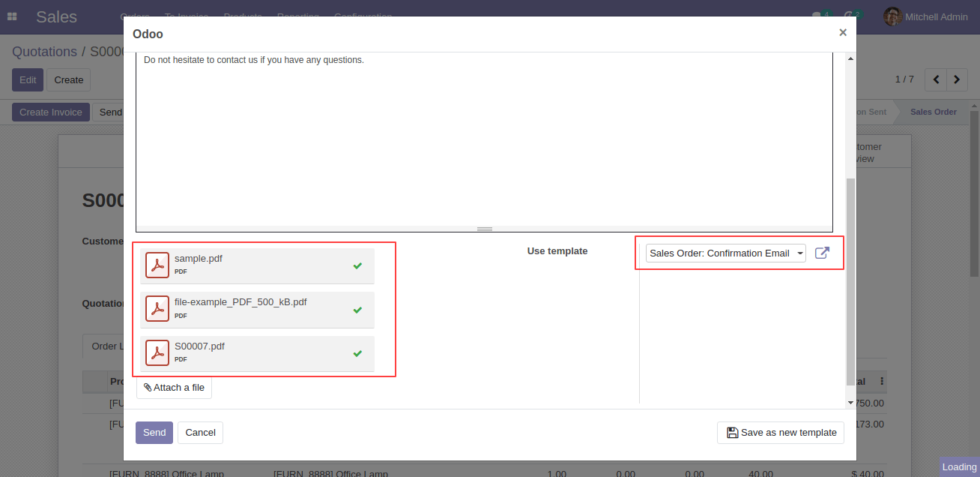Click the green checkmark on S00007.pdf
The height and width of the screenshot is (477, 980).
357,352
